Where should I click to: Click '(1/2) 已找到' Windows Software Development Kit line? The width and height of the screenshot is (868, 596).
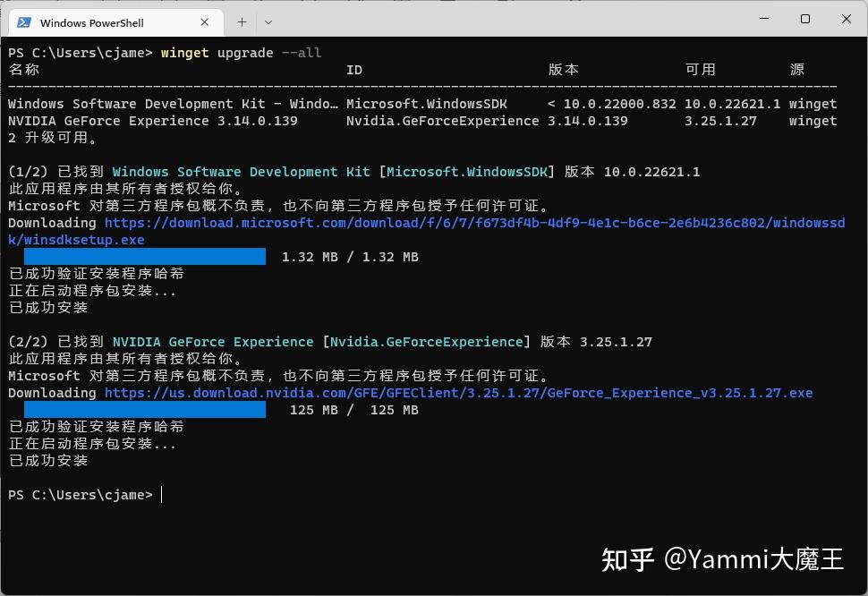pos(354,172)
